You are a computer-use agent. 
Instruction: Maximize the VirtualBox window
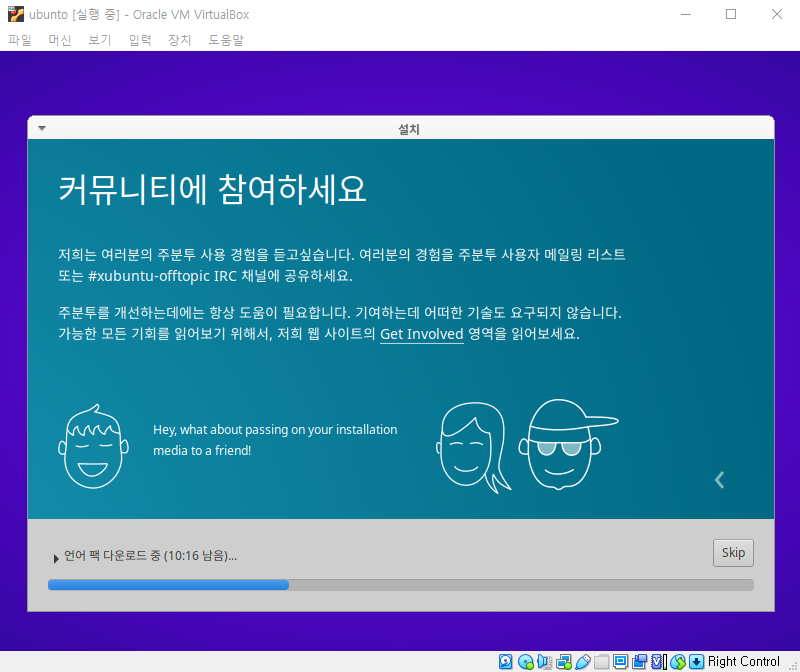click(731, 14)
